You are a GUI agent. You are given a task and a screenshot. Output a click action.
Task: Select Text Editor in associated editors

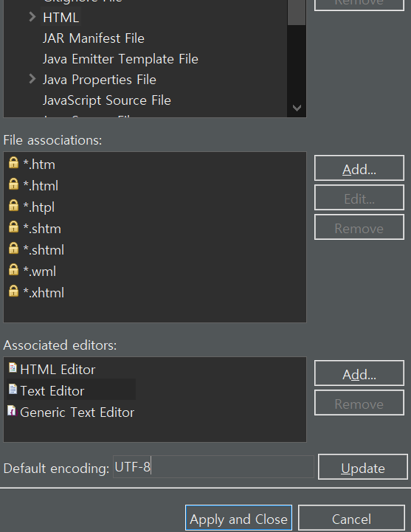[x=52, y=391]
